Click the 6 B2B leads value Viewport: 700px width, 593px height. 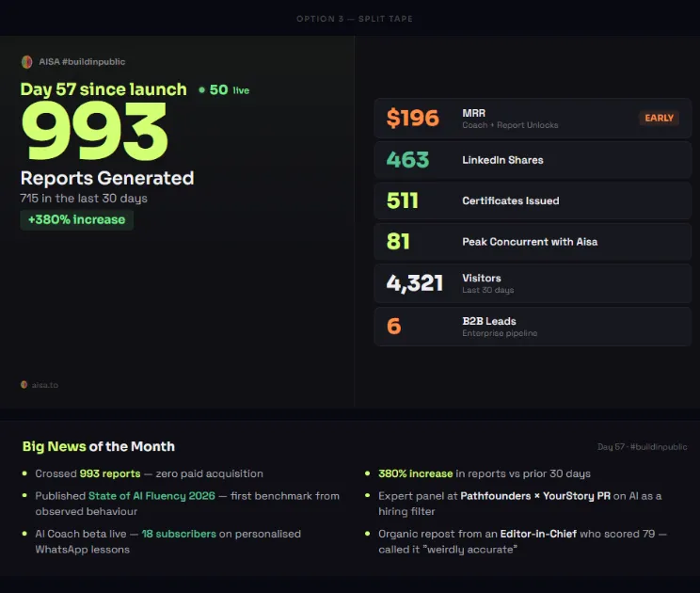point(393,326)
